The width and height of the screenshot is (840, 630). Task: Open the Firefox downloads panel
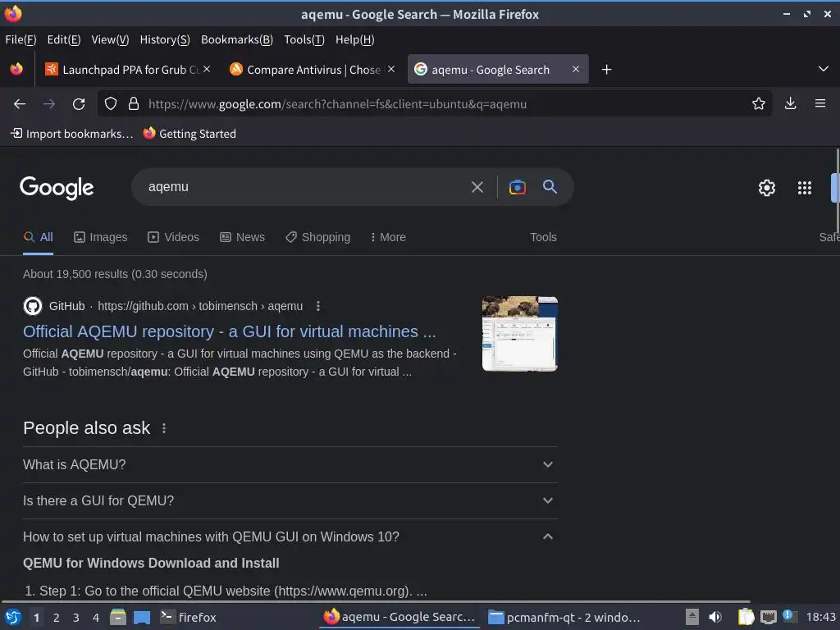click(x=790, y=103)
